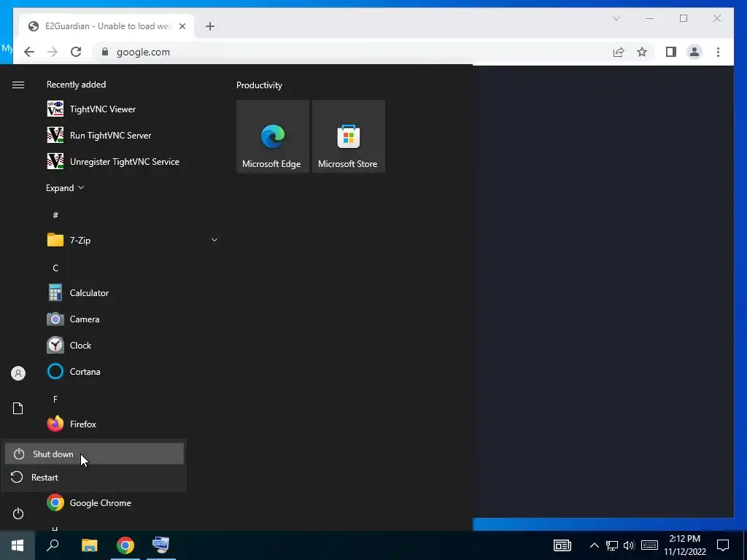Click the Windows Start button
Viewport: 747px width, 560px height.
click(x=18, y=545)
